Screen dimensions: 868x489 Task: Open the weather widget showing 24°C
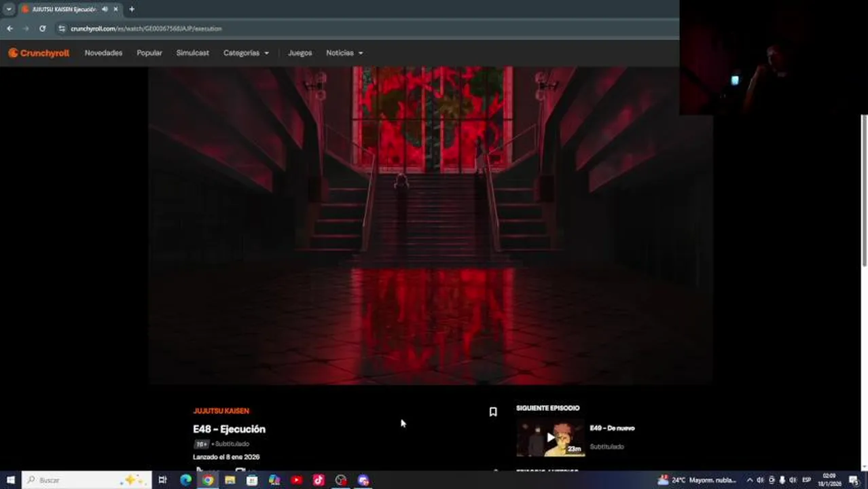(x=697, y=480)
